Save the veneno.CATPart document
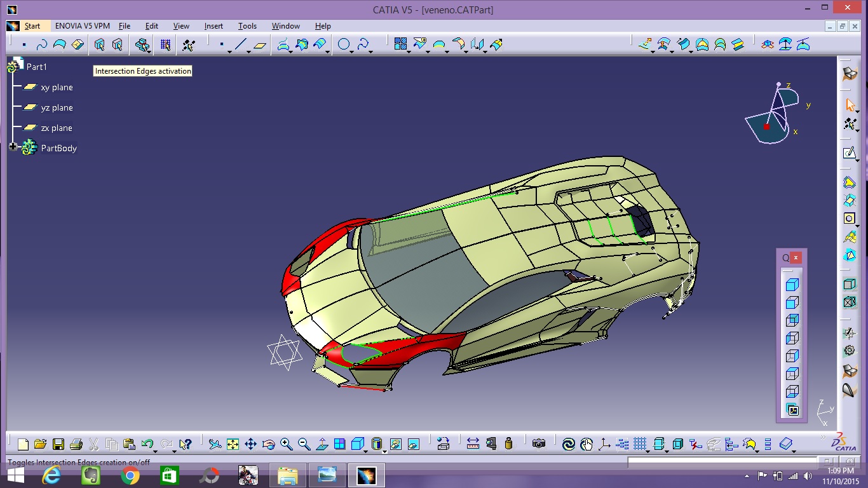868x488 pixels. tap(58, 444)
